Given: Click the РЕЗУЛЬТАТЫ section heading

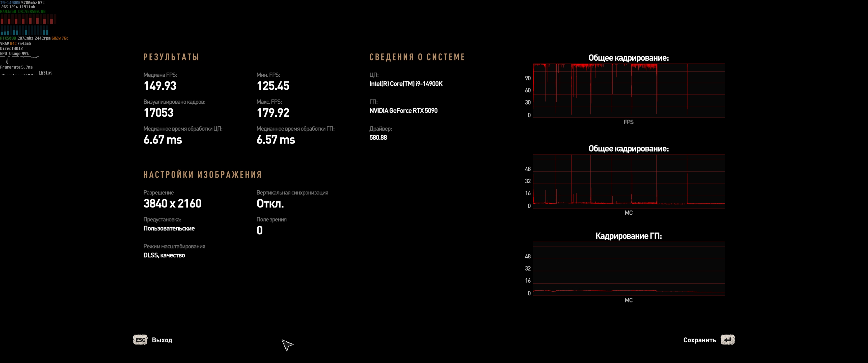Looking at the screenshot, I should pyautogui.click(x=171, y=57).
